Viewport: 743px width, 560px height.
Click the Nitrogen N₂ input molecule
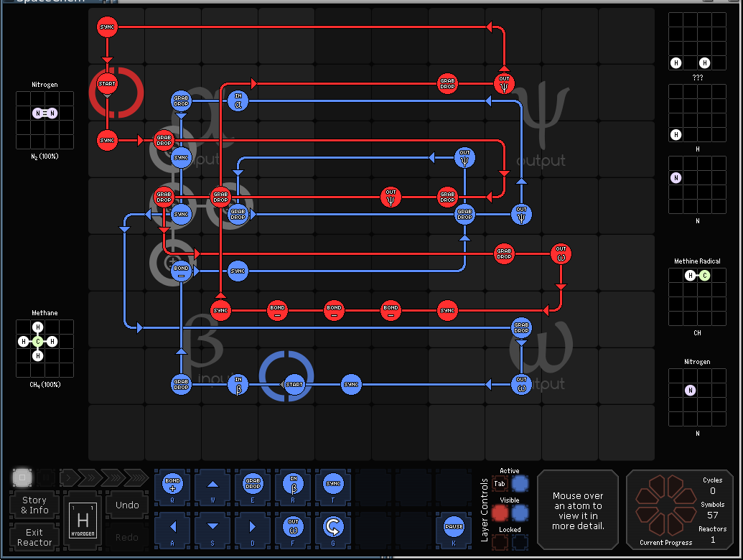click(x=45, y=113)
